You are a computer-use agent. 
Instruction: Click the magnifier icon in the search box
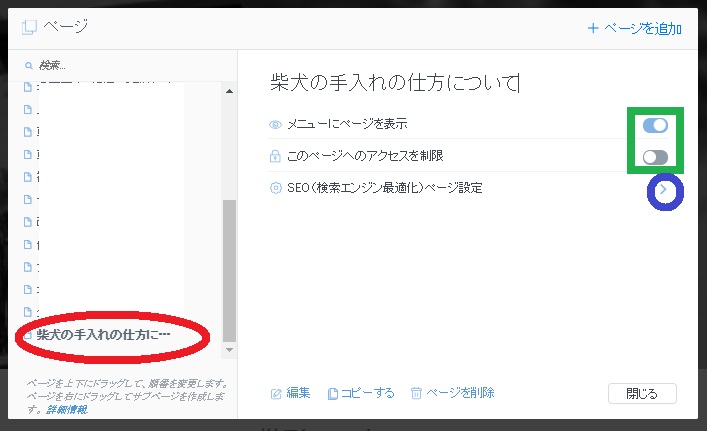pos(28,66)
